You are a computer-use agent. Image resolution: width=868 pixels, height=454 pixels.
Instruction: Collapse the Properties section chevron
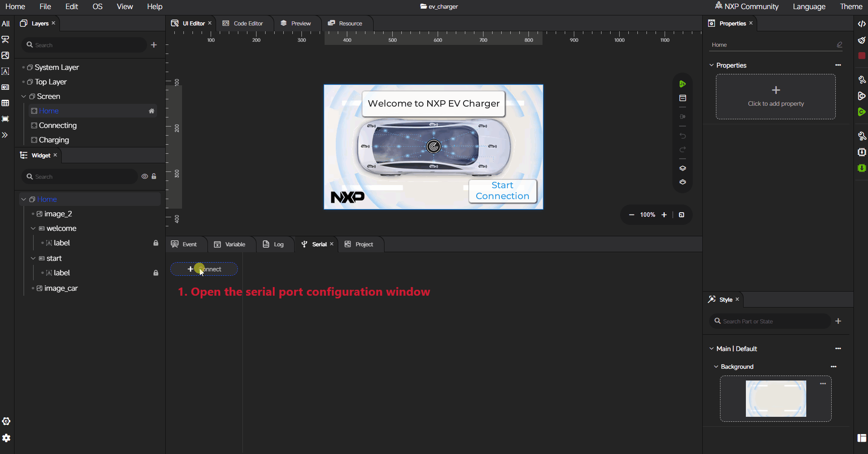point(711,65)
